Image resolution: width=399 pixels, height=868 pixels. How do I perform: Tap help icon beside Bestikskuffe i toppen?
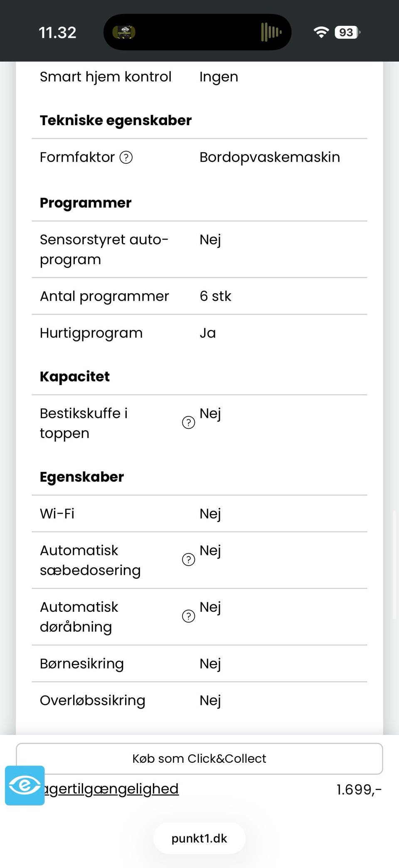(188, 423)
